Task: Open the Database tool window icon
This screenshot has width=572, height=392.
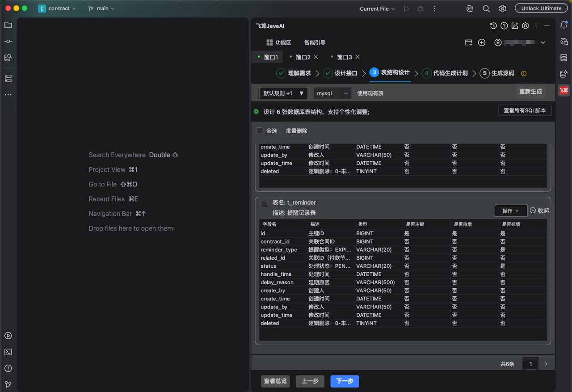Action: click(564, 58)
